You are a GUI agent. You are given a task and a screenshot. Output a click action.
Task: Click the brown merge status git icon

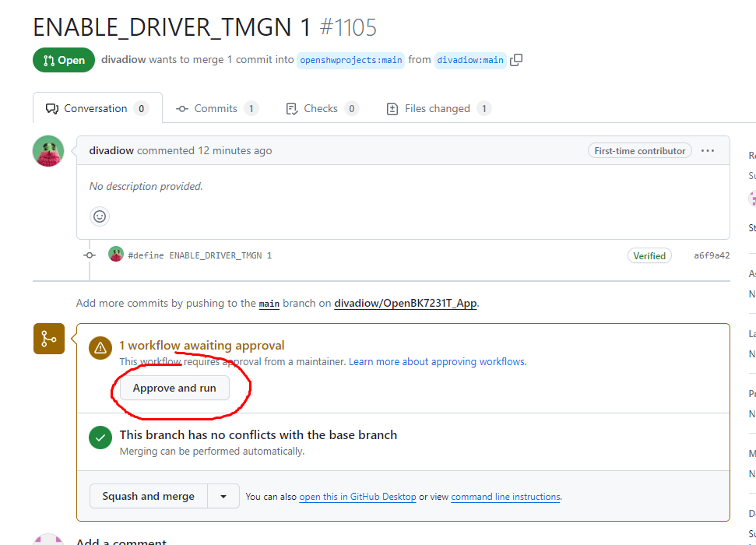(49, 339)
